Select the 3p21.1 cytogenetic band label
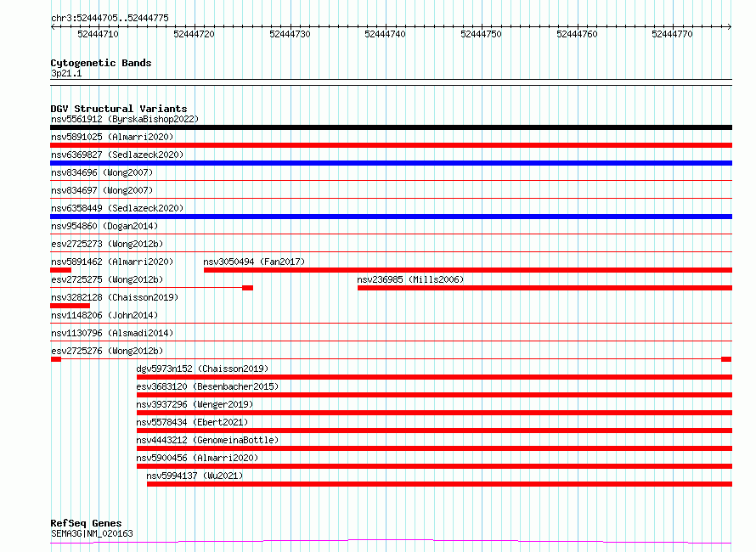Screen dimensions: 756x552 click(66, 73)
